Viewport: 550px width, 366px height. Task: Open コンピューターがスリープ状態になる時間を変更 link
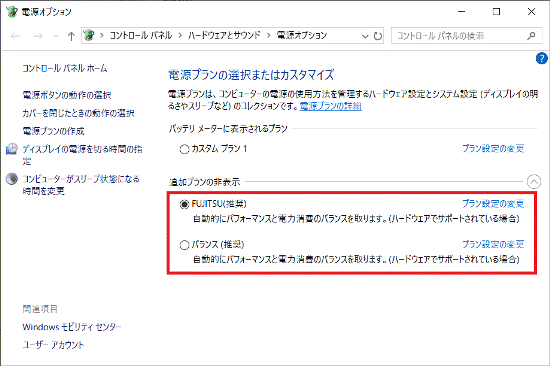(81, 185)
